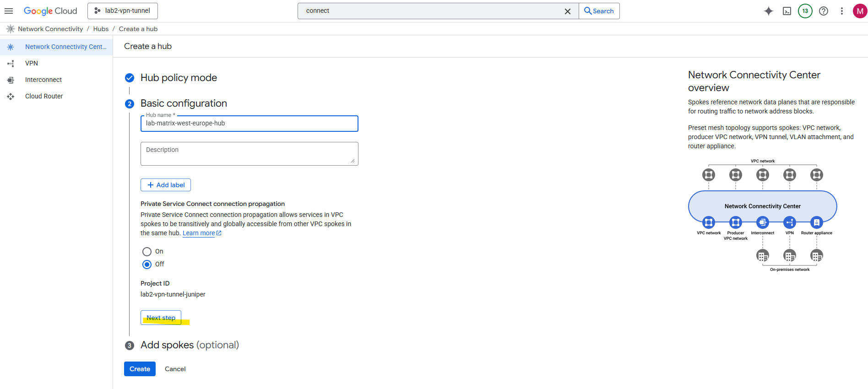Click the Router appliance icon in diagram
This screenshot has height=389, width=868.
817,222
